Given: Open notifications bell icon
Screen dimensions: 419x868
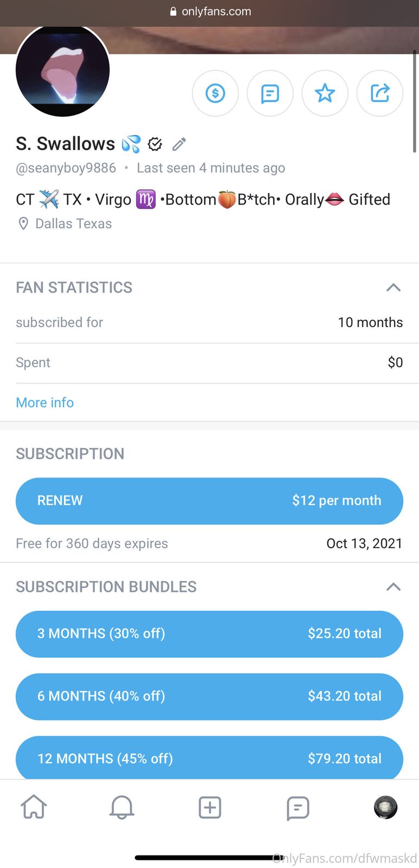Looking at the screenshot, I should point(122,807).
